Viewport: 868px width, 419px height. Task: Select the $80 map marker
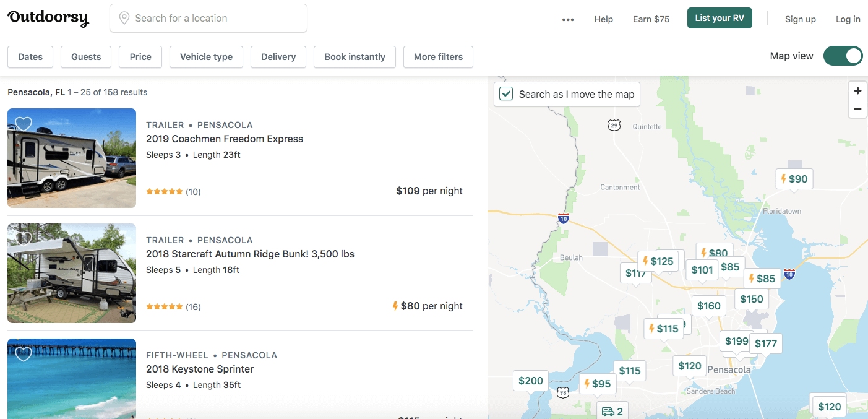click(x=714, y=251)
